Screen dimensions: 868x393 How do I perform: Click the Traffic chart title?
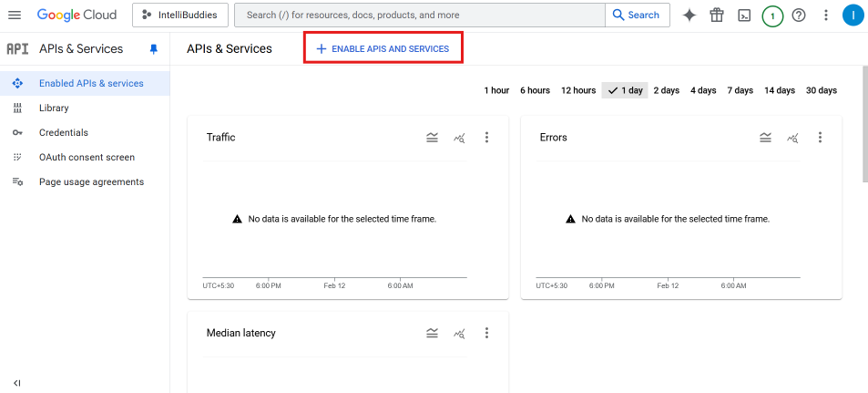click(x=221, y=138)
